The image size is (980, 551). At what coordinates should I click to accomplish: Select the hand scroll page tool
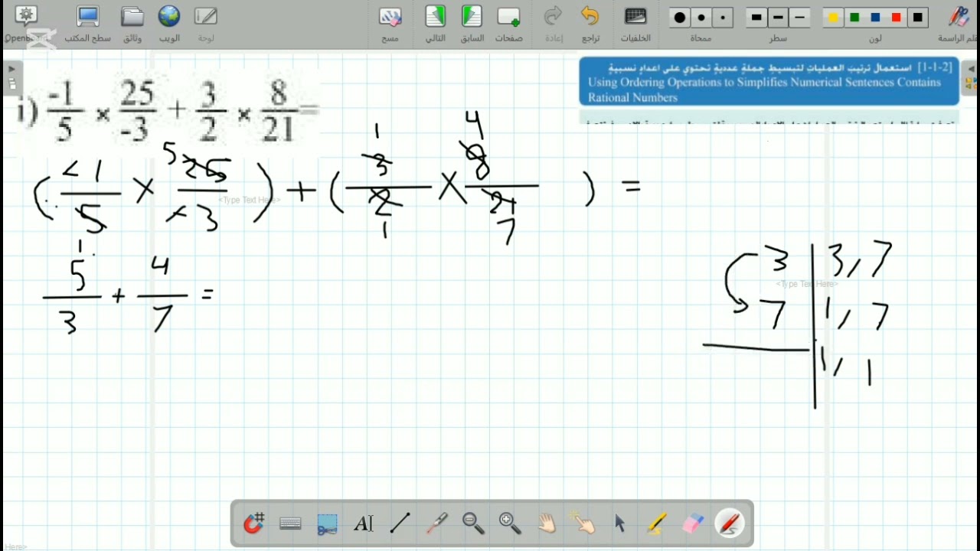pos(547,523)
